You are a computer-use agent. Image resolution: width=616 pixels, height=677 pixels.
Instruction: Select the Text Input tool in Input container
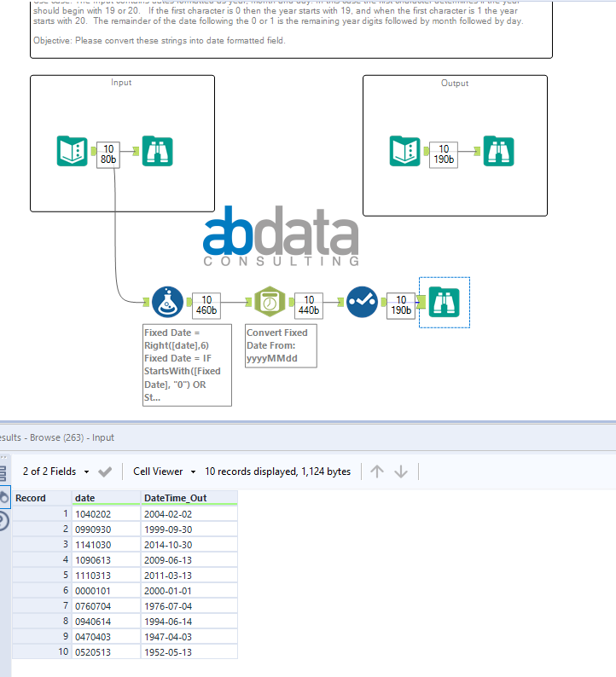coord(73,151)
